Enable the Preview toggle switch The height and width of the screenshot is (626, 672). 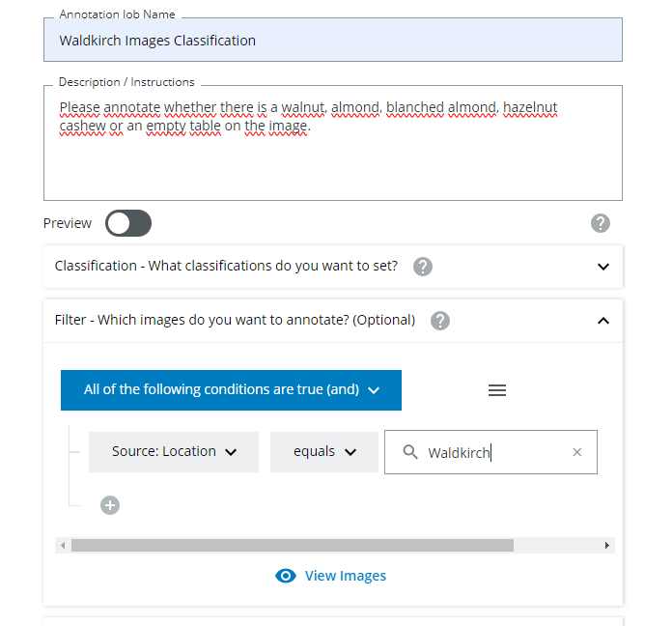(128, 224)
